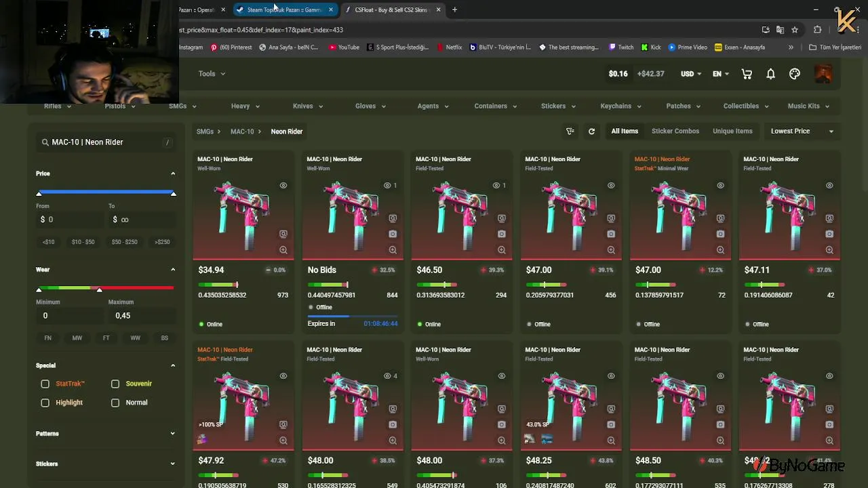Toggle the WW wear filter
The width and height of the screenshot is (868, 488).
coord(136,338)
